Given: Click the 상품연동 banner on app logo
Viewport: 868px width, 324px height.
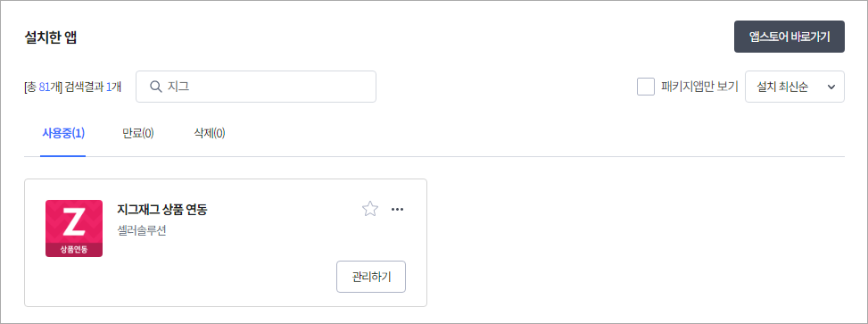Looking at the screenshot, I should click(x=74, y=249).
